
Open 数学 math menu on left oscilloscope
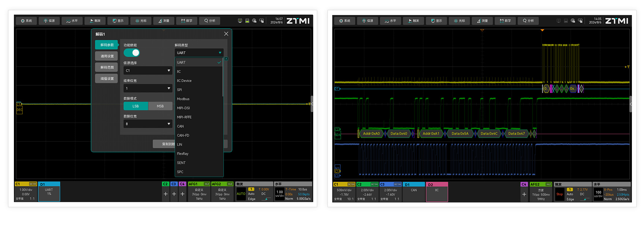tap(186, 21)
